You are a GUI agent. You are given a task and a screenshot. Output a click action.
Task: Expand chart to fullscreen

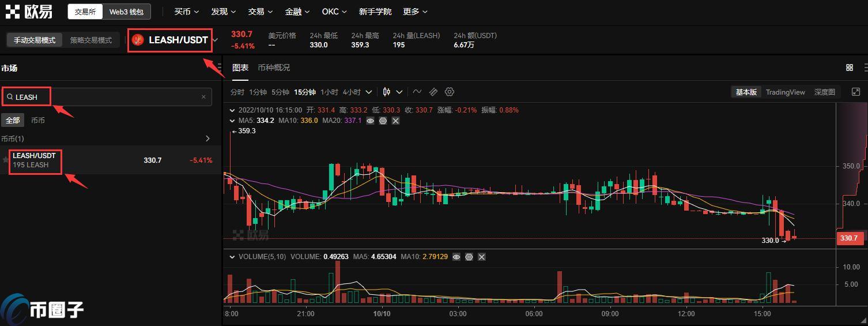click(x=856, y=92)
